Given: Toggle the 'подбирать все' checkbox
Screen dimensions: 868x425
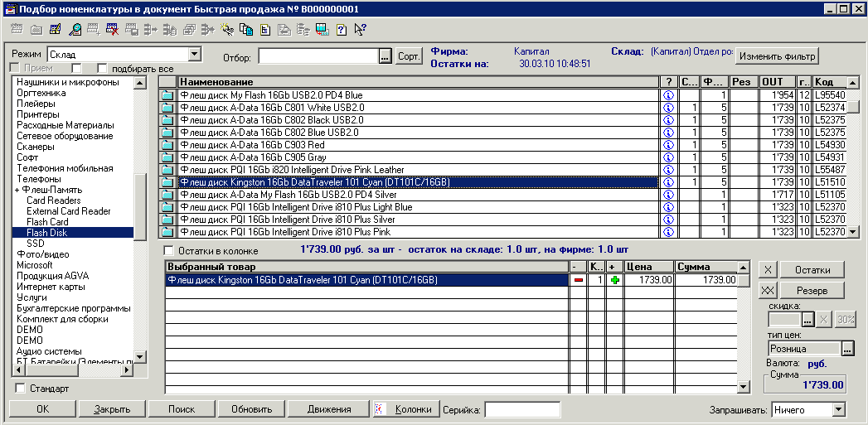Looking at the screenshot, I should (102, 69).
